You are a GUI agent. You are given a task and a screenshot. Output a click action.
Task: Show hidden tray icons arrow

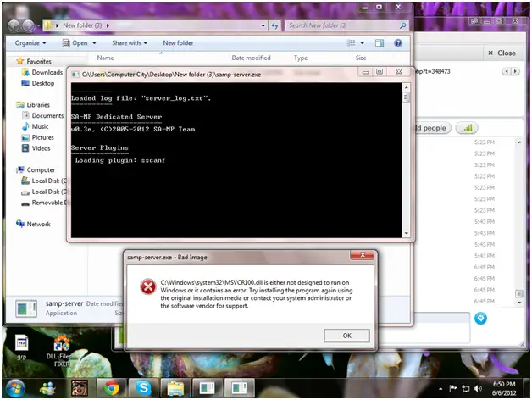click(441, 389)
